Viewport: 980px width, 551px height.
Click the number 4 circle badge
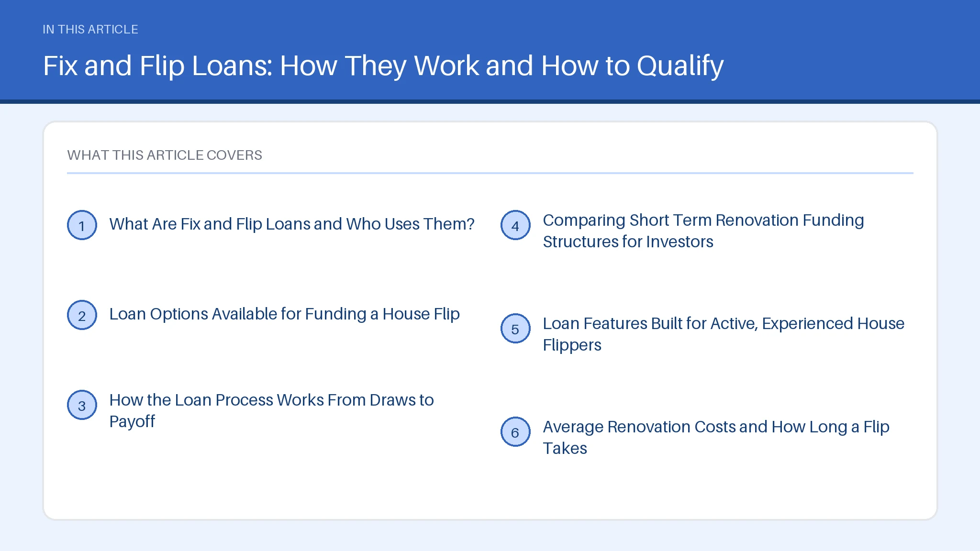515,225
